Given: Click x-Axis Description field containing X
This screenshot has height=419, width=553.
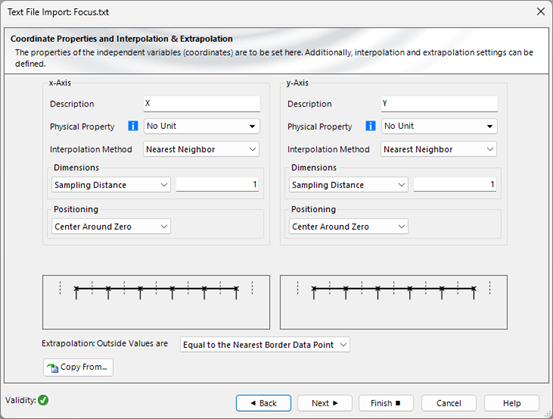Looking at the screenshot, I should coord(202,104).
